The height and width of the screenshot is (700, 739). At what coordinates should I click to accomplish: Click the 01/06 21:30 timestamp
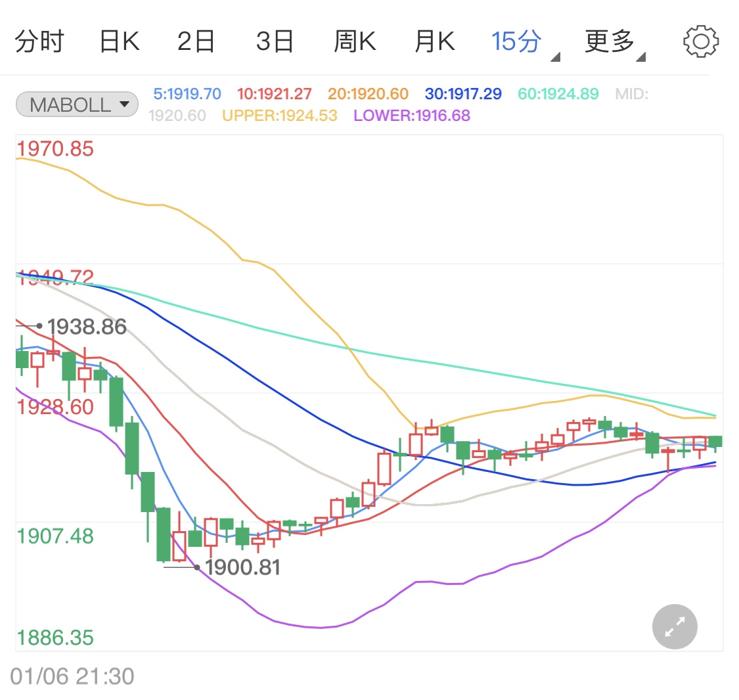(x=72, y=676)
